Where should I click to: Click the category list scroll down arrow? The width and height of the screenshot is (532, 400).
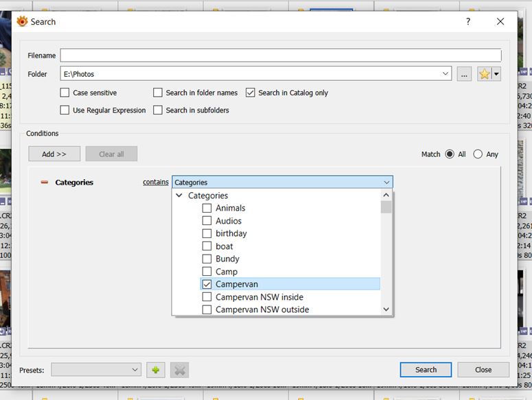coord(386,309)
